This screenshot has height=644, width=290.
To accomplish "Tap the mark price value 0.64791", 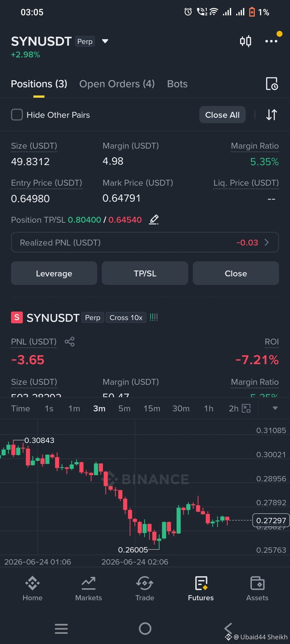I will (121, 198).
